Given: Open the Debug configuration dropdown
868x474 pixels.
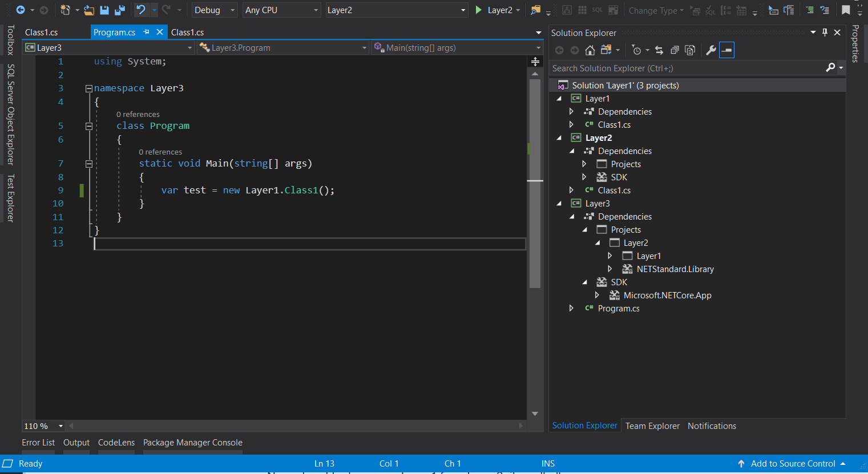Looking at the screenshot, I should 214,10.
